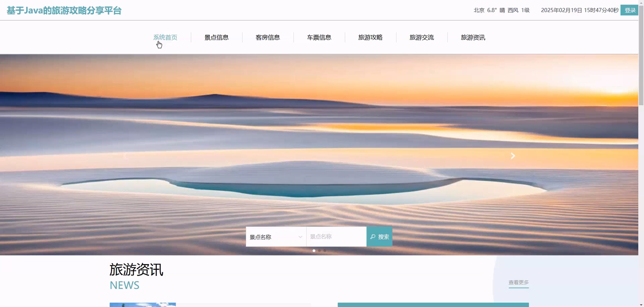644x307 pixels.
Task: Click the 查看更多 link
Action: (x=518, y=282)
